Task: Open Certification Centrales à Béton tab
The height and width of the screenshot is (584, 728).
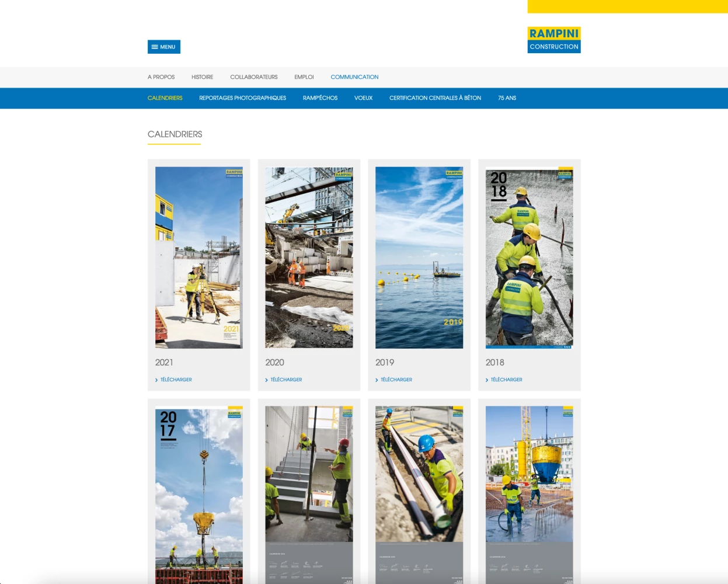Action: coord(435,98)
